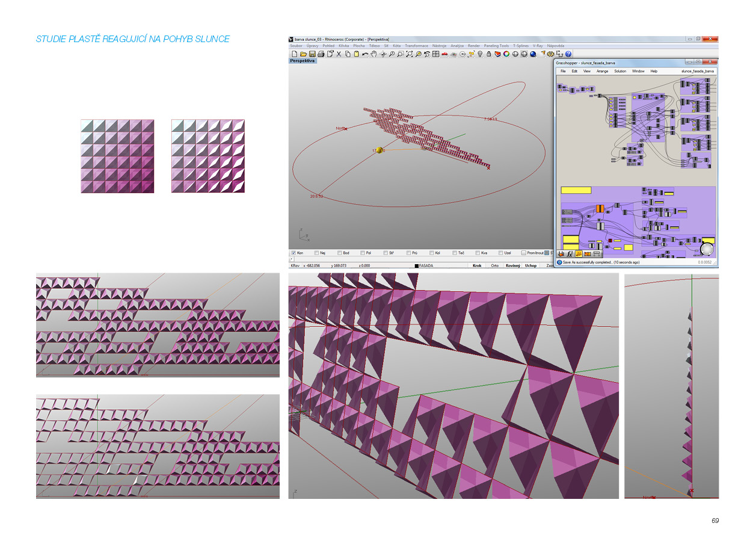Click the Copy icon in Rhino toolbar
The width and height of the screenshot is (756, 535).
[348, 54]
